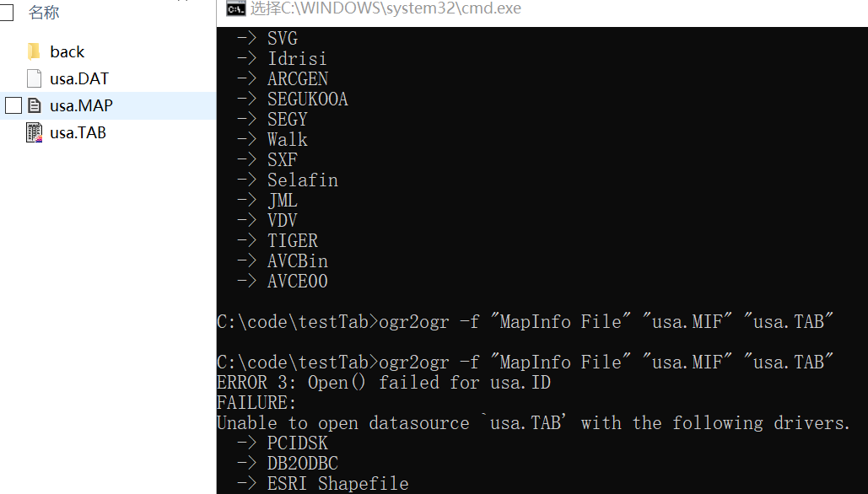Select the back folder entry
Viewport: 868px width, 494px height.
[x=67, y=51]
